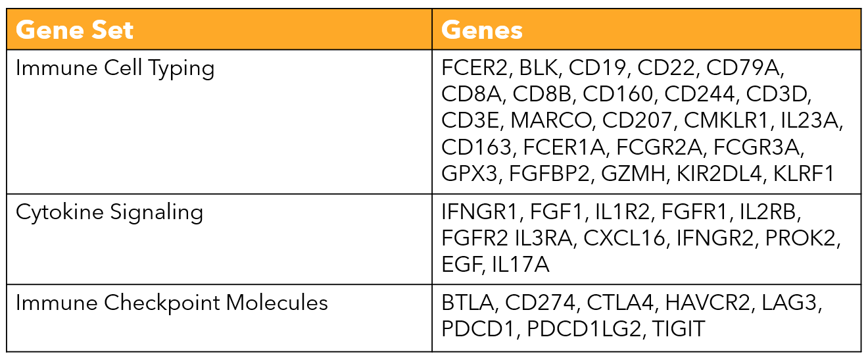Click the IL17A gene name
This screenshot has width=868, height=358.
tap(520, 265)
